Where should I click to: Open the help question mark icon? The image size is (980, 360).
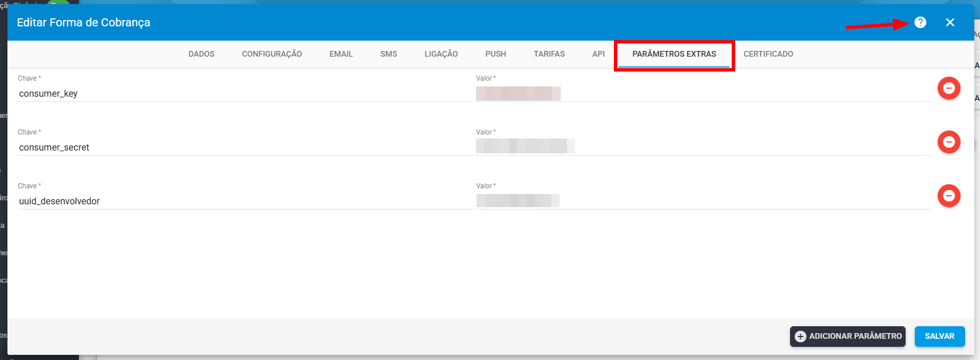coord(920,22)
